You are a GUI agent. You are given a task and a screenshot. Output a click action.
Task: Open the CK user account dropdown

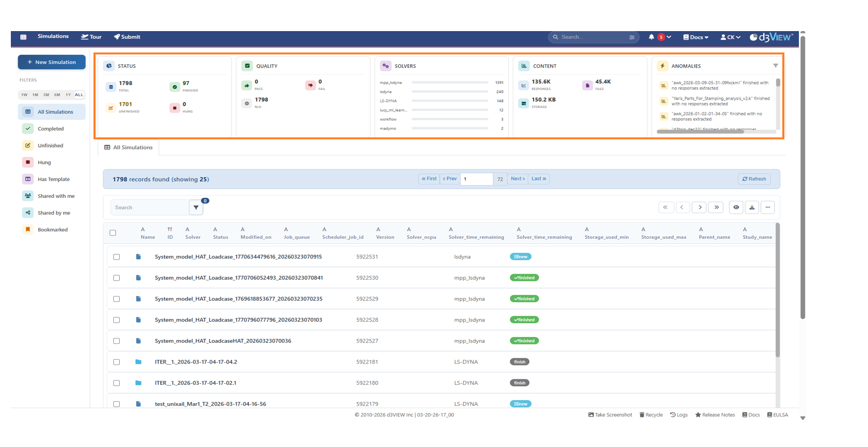(730, 37)
